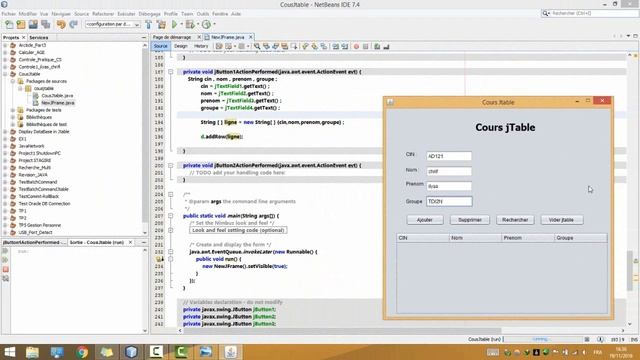Viewport: 640px width, 360px height.
Task: Open Chrome from the taskbar
Action: tap(82, 352)
